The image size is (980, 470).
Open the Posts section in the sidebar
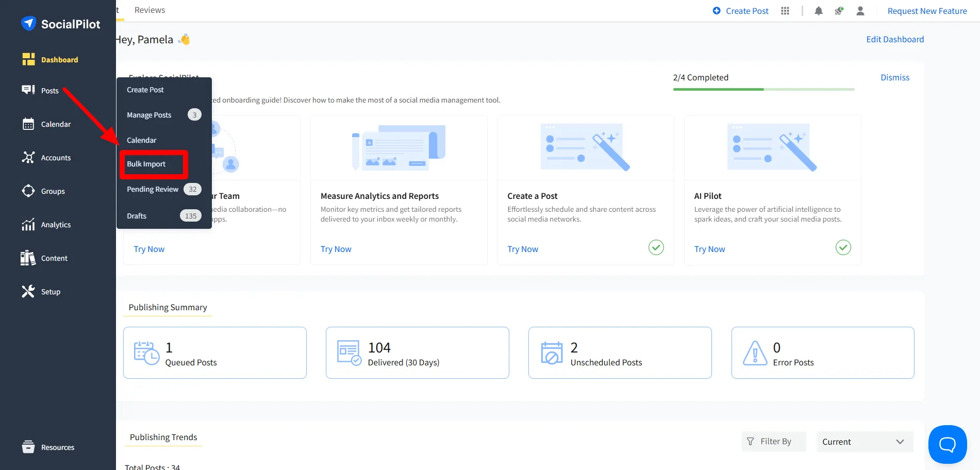click(x=49, y=90)
